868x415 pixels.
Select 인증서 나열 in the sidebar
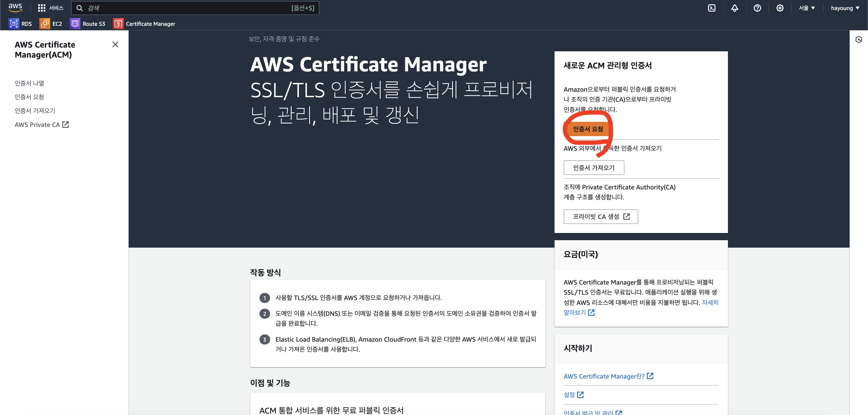pos(29,83)
